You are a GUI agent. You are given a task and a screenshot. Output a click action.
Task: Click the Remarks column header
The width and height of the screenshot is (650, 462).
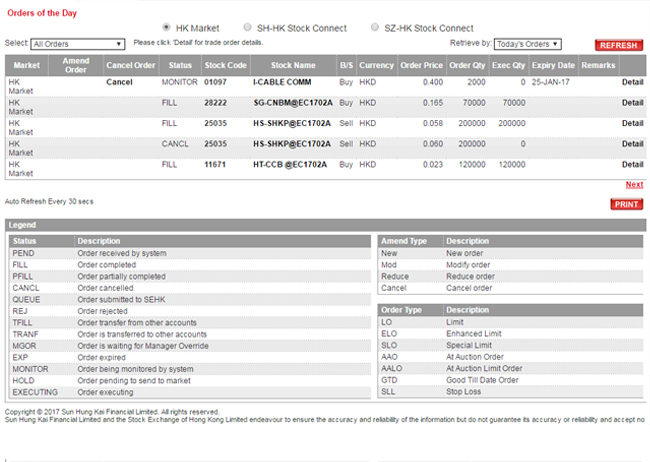click(598, 65)
